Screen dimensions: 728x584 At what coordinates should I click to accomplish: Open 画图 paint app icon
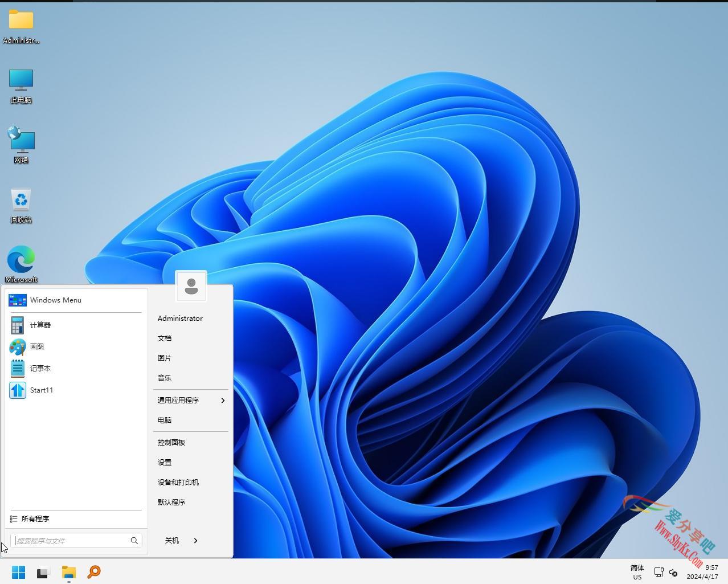tap(18, 346)
